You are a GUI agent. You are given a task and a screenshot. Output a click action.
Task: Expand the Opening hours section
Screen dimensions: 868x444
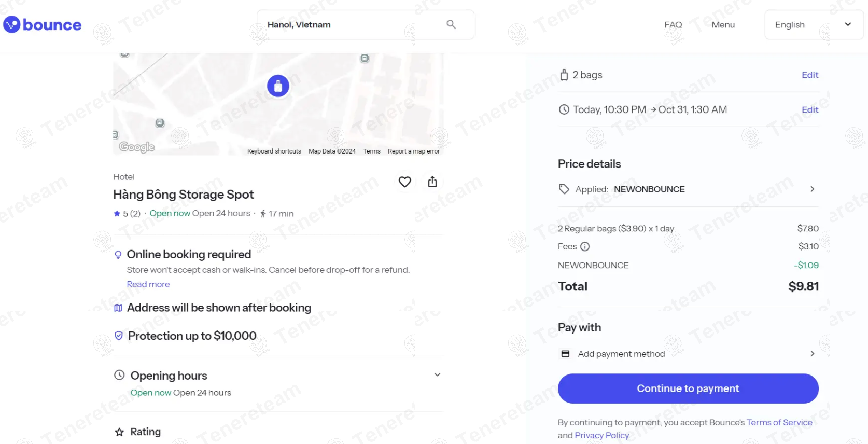[x=437, y=374]
